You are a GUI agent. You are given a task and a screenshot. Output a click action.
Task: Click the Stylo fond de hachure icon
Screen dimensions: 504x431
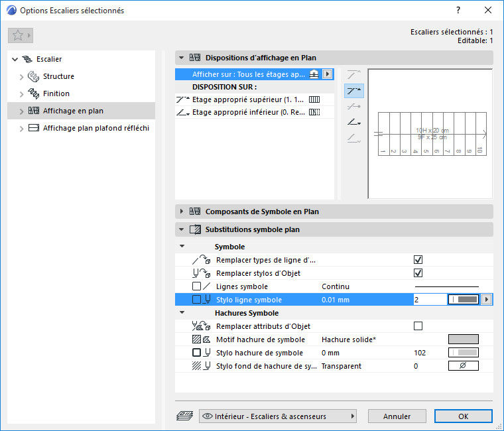pos(201,366)
